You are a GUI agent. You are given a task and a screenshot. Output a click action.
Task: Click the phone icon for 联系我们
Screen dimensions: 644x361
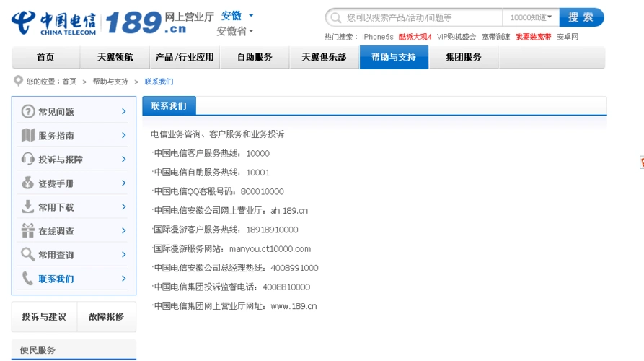coord(27,279)
